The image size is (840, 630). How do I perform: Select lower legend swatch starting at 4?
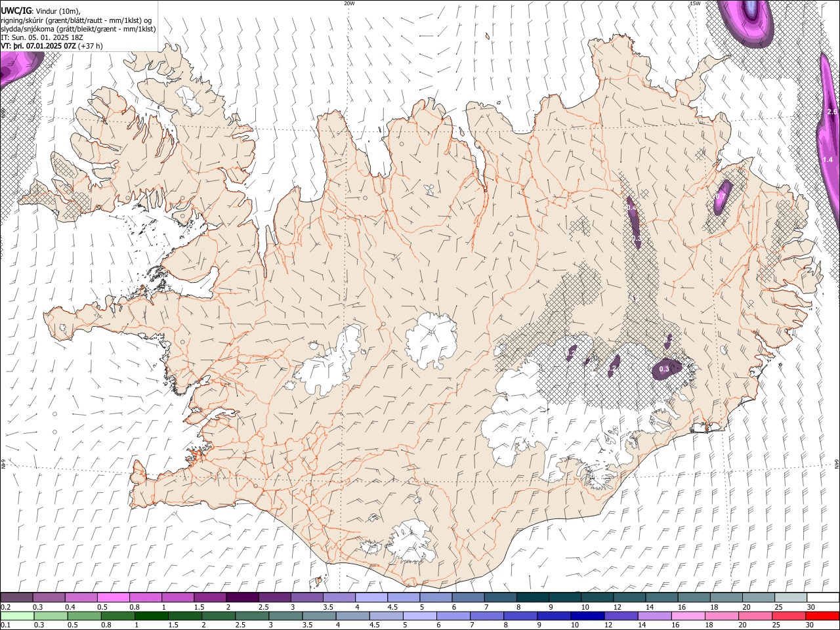(352, 616)
